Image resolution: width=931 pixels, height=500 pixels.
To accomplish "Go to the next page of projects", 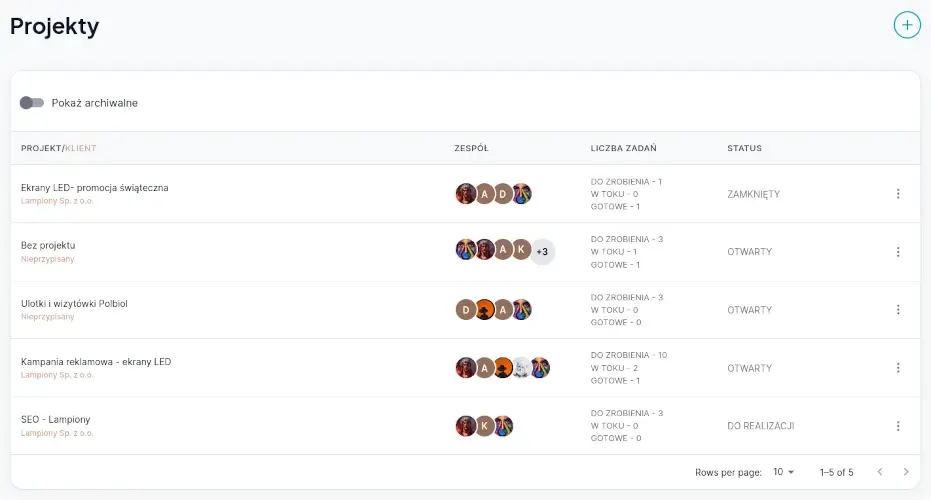I will (906, 472).
